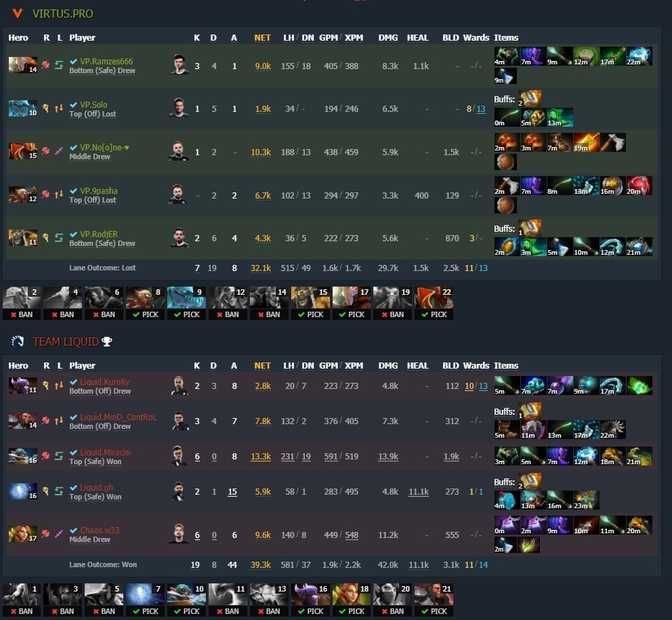Open Liquid.MinD_ContRoL's player profile link
Viewport: 672px width, 620px height.
(119, 417)
